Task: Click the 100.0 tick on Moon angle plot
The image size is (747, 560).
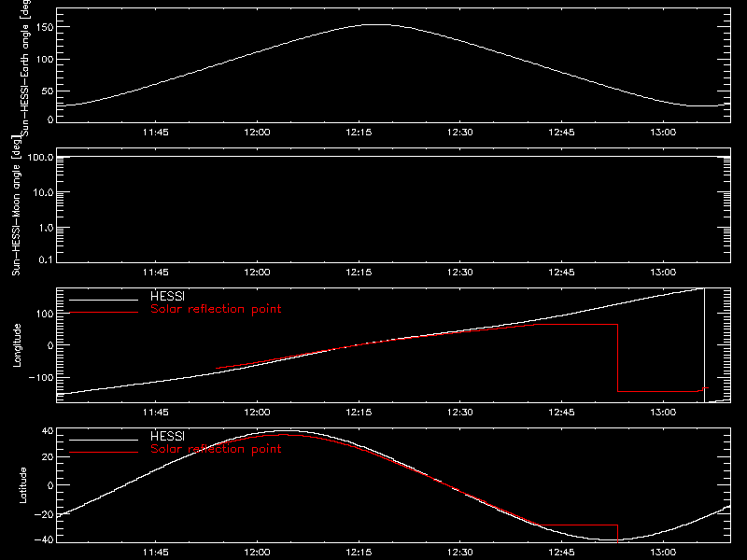Action: 40,157
